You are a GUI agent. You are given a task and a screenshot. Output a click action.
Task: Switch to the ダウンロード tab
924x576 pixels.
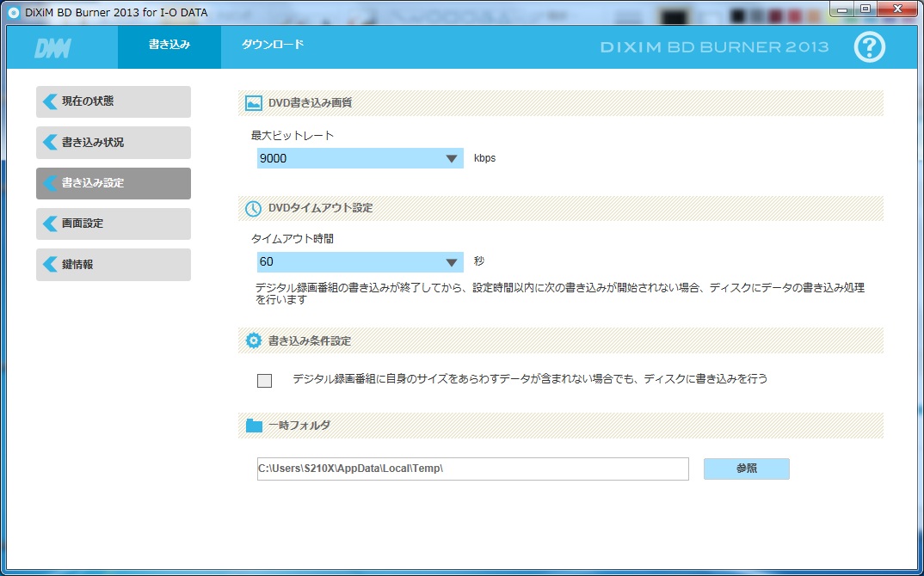coord(272,46)
